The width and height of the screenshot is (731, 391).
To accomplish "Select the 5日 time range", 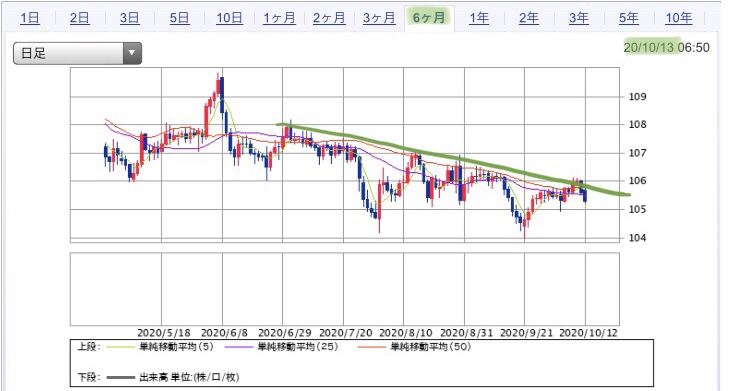I will 179,18.
